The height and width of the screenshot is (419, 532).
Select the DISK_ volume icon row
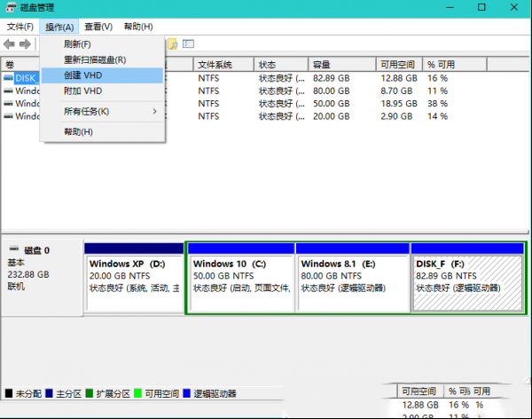pos(9,78)
